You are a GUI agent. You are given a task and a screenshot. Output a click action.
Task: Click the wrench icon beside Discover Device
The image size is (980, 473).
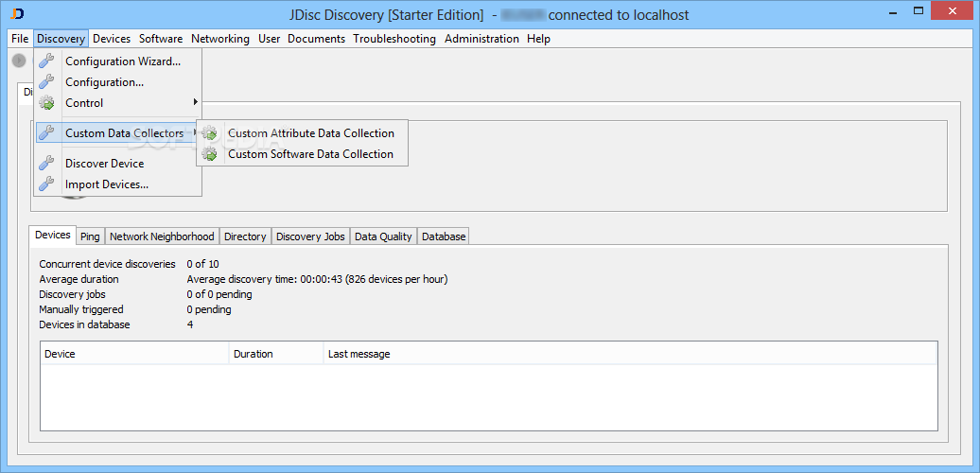tap(46, 164)
